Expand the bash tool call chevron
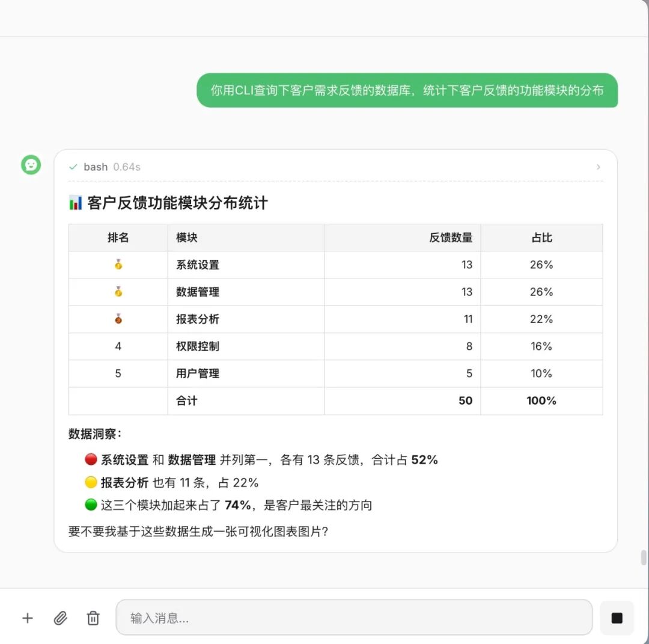Viewport: 649px width, 644px height. (x=598, y=167)
